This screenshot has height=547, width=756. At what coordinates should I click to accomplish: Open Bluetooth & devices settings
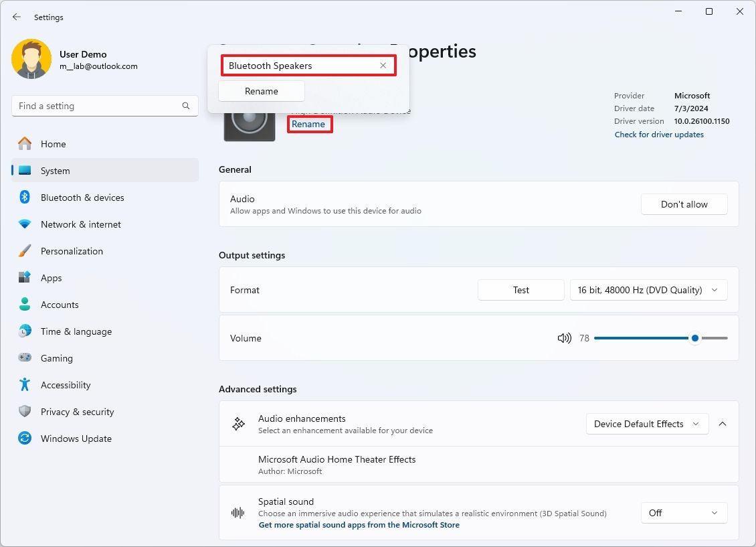coord(82,198)
